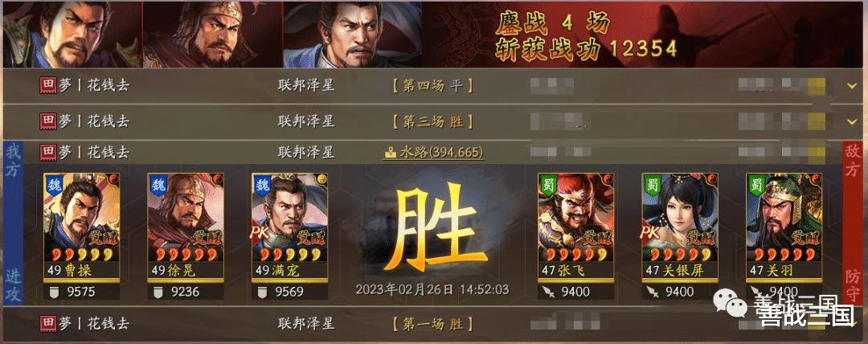This screenshot has width=868, height=344.
Task: Open the 徐晃 general card
Action: tap(186, 227)
